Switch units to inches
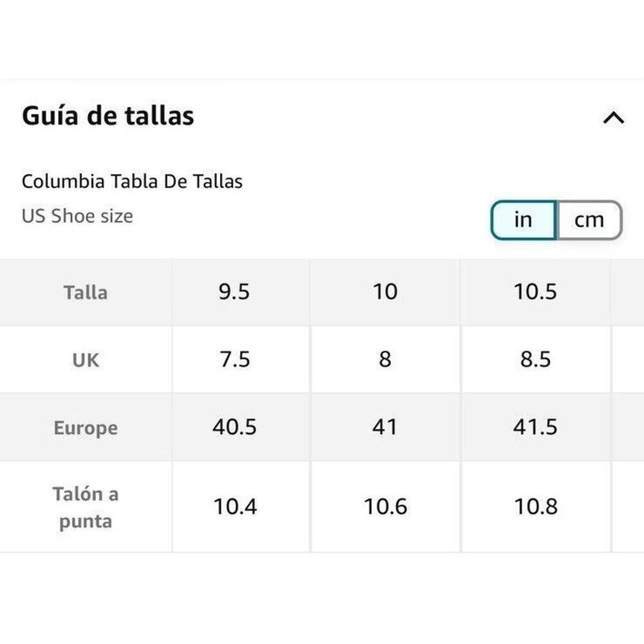Screen dimensions: 644x644 tap(524, 220)
